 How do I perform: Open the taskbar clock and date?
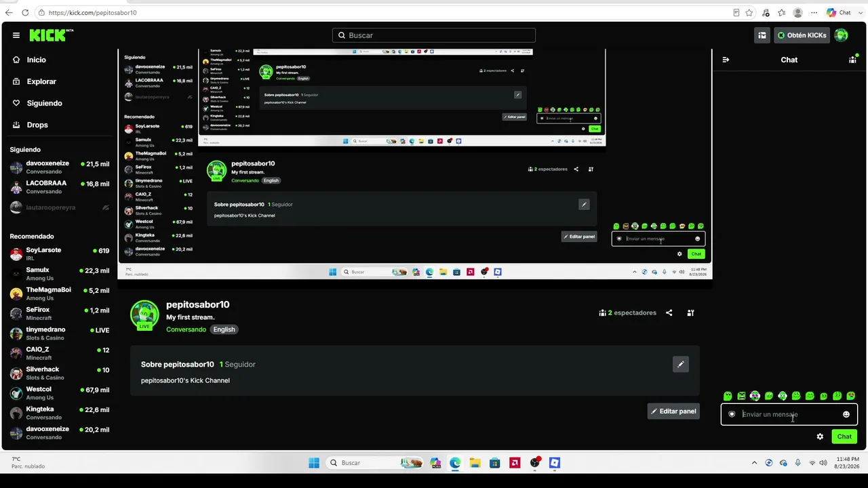tap(848, 463)
